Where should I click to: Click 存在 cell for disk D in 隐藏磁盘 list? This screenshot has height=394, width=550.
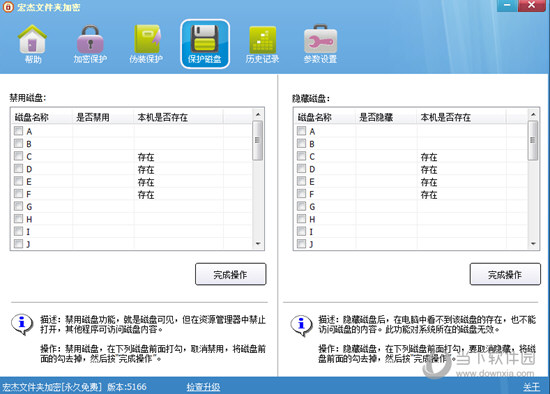pyautogui.click(x=429, y=169)
